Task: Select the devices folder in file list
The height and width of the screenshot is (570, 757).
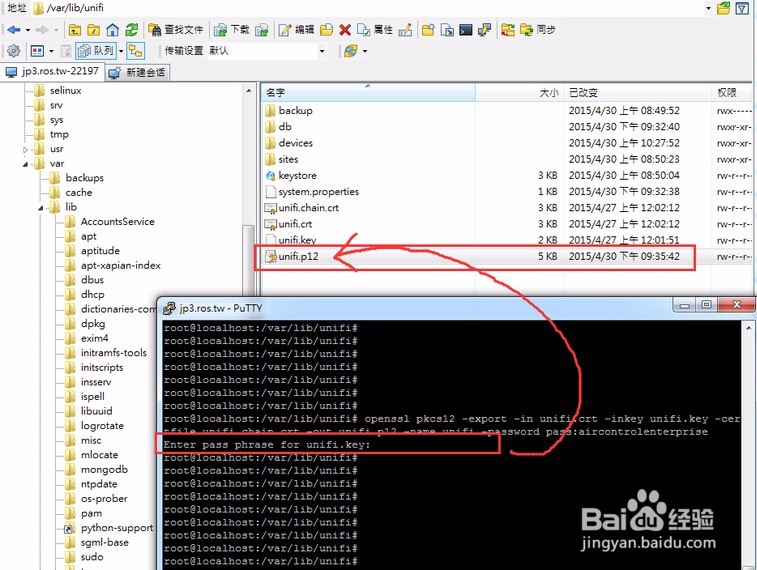Action: [x=295, y=143]
